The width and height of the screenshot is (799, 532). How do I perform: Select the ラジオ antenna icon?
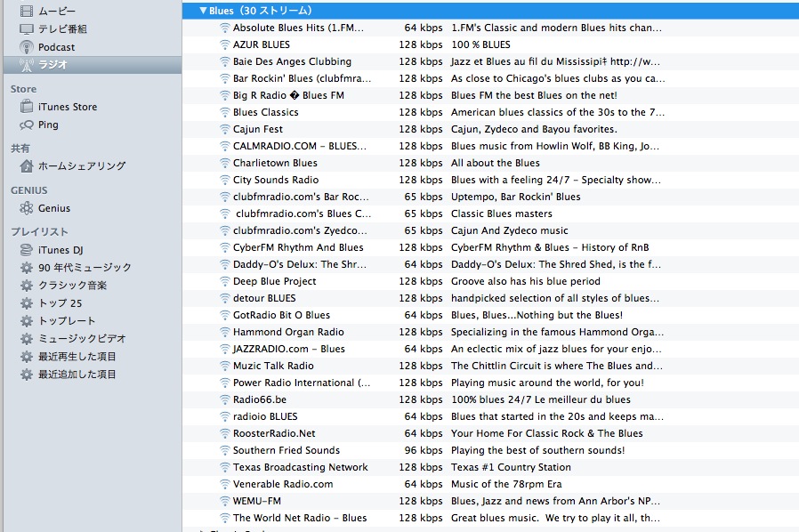click(27, 65)
